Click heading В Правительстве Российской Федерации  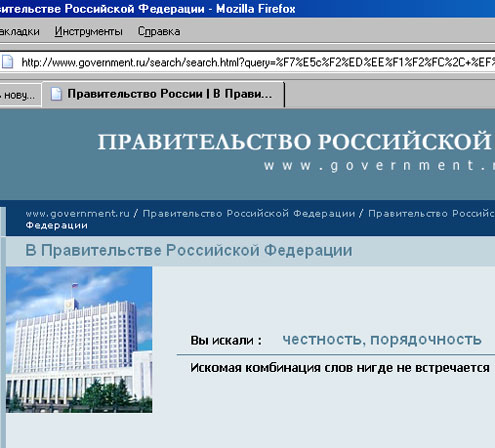pos(189,250)
